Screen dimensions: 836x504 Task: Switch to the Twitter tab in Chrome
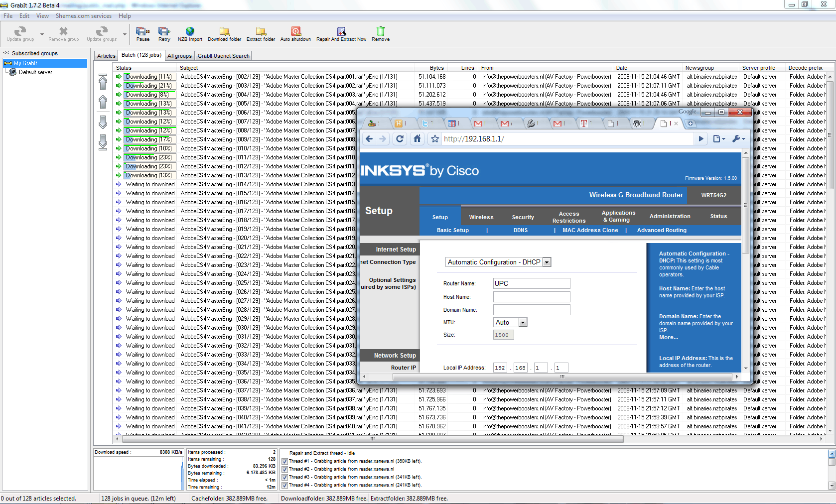tap(428, 124)
